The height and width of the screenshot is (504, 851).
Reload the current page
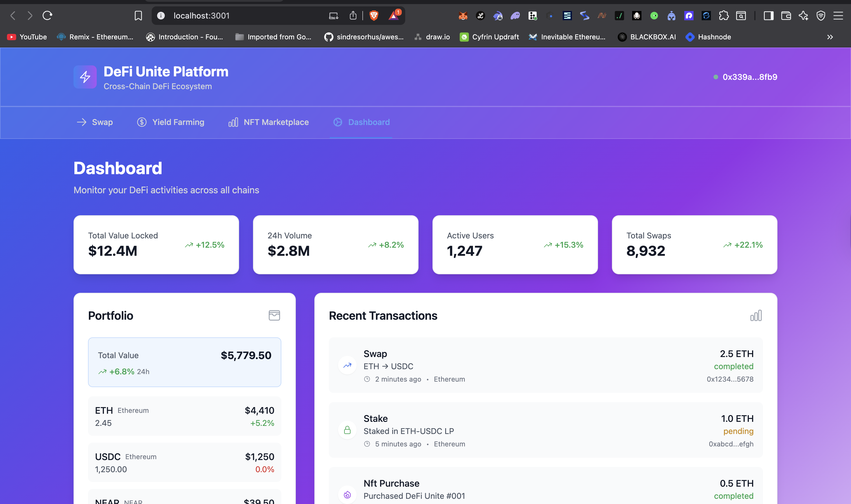47,16
